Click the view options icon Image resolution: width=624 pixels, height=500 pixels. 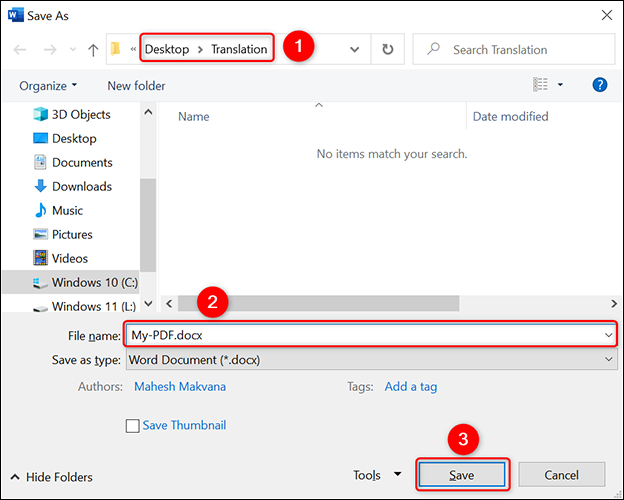tap(540, 85)
